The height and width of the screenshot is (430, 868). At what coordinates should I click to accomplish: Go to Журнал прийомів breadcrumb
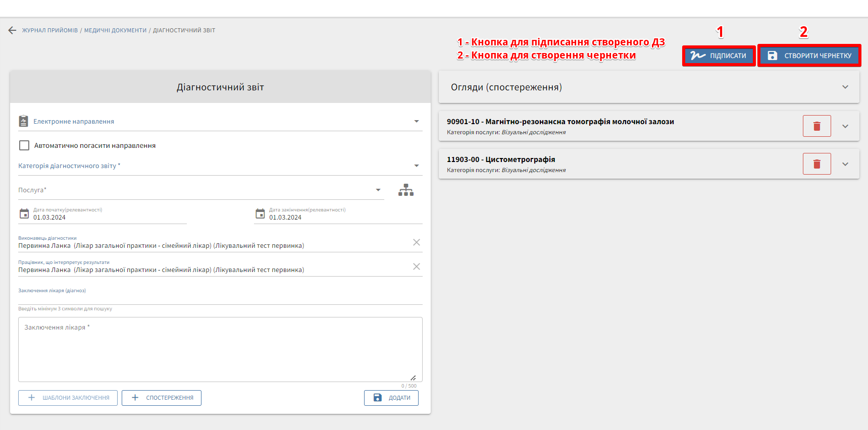pyautogui.click(x=50, y=30)
